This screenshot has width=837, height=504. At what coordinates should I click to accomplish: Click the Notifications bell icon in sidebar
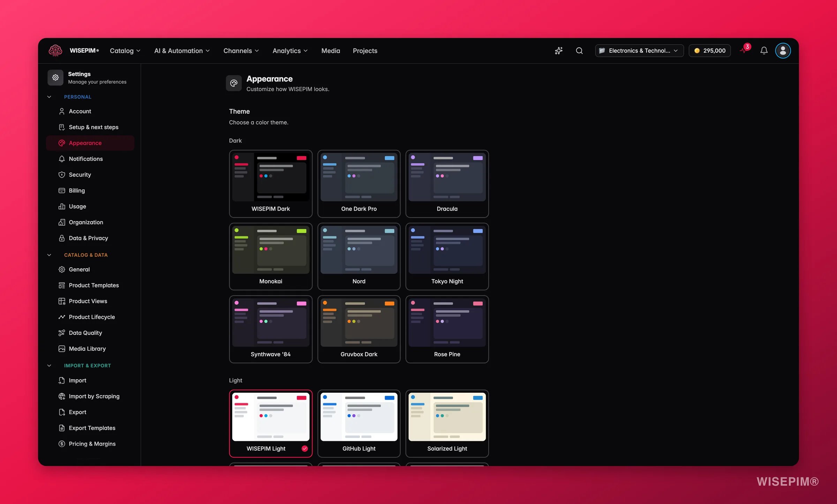click(62, 159)
